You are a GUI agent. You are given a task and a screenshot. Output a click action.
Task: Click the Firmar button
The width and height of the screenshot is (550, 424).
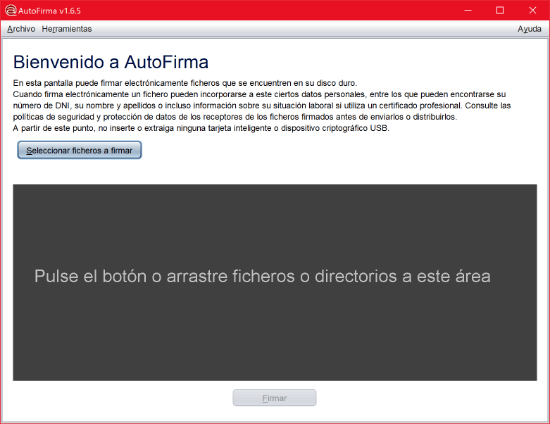click(274, 398)
